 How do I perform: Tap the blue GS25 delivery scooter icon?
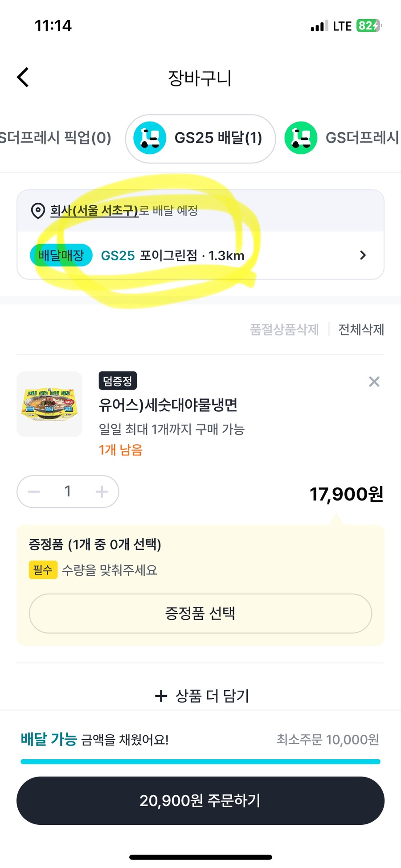click(150, 138)
